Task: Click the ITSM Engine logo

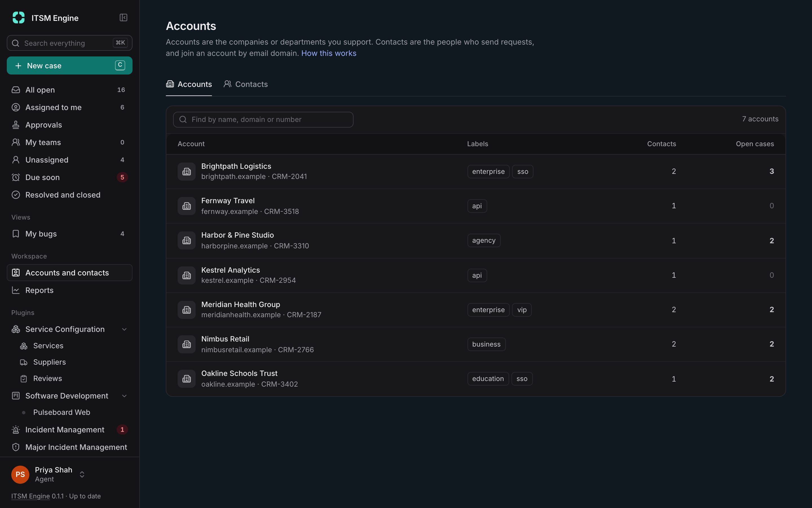Action: point(18,17)
